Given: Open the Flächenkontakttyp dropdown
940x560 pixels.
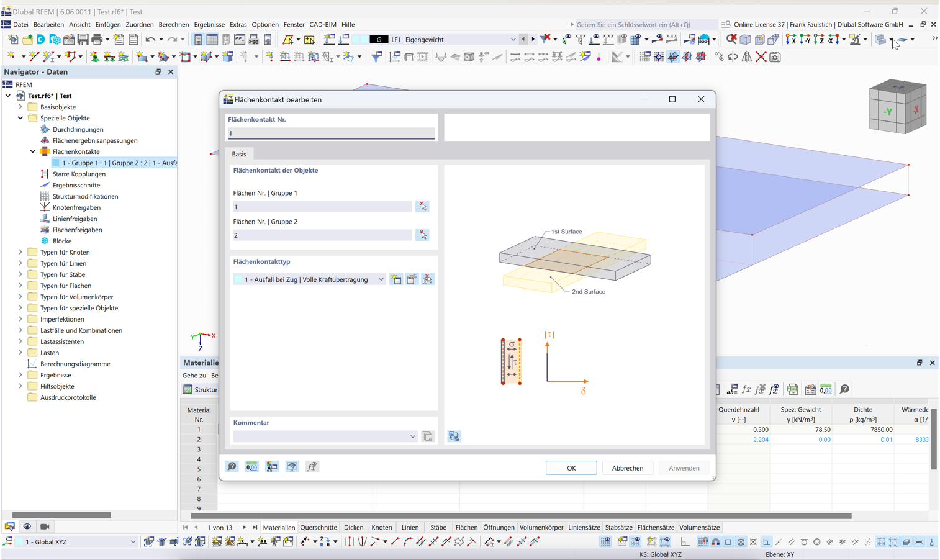Looking at the screenshot, I should [381, 279].
